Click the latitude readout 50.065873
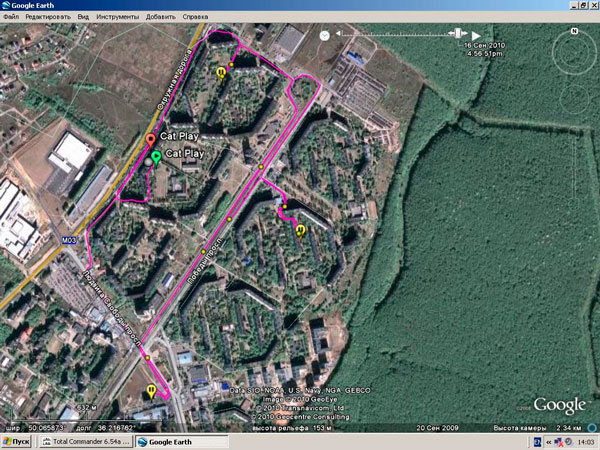The width and height of the screenshot is (600, 450). point(48,428)
